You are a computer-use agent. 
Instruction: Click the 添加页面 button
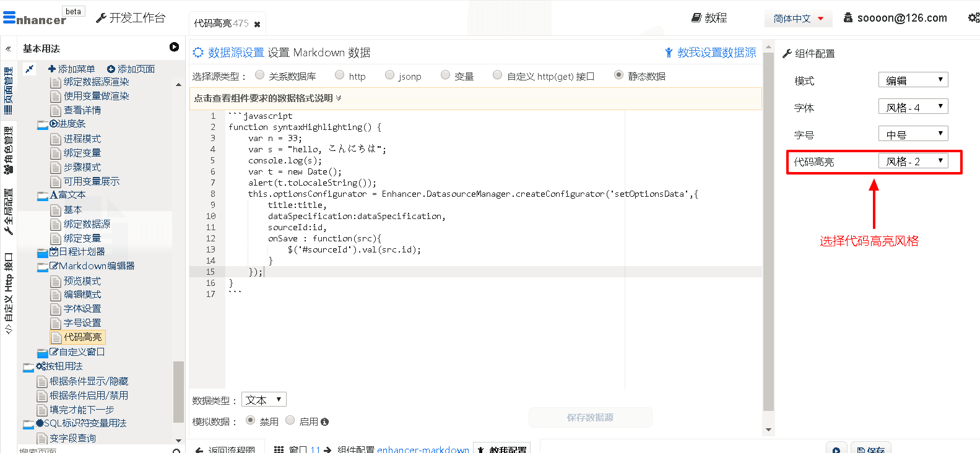pos(131,69)
